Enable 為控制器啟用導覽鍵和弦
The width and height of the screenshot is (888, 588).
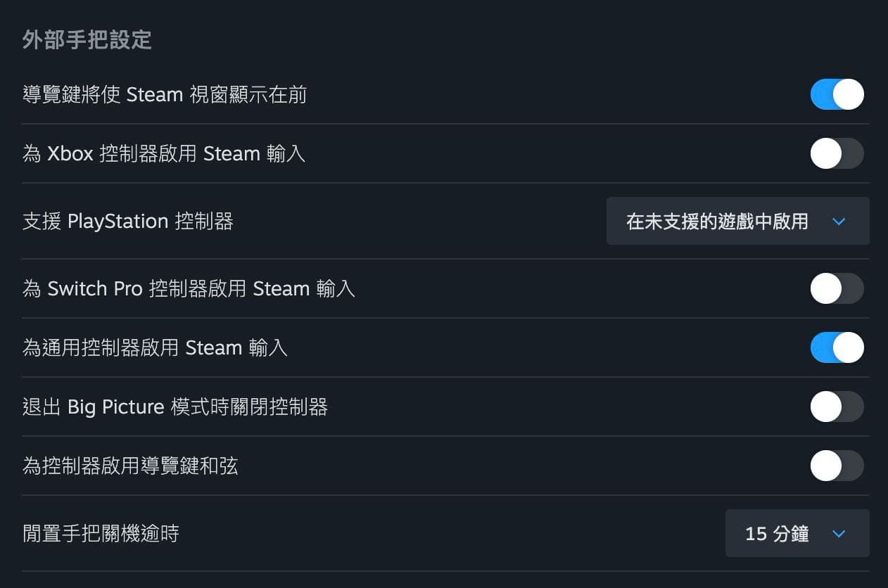pyautogui.click(x=837, y=466)
